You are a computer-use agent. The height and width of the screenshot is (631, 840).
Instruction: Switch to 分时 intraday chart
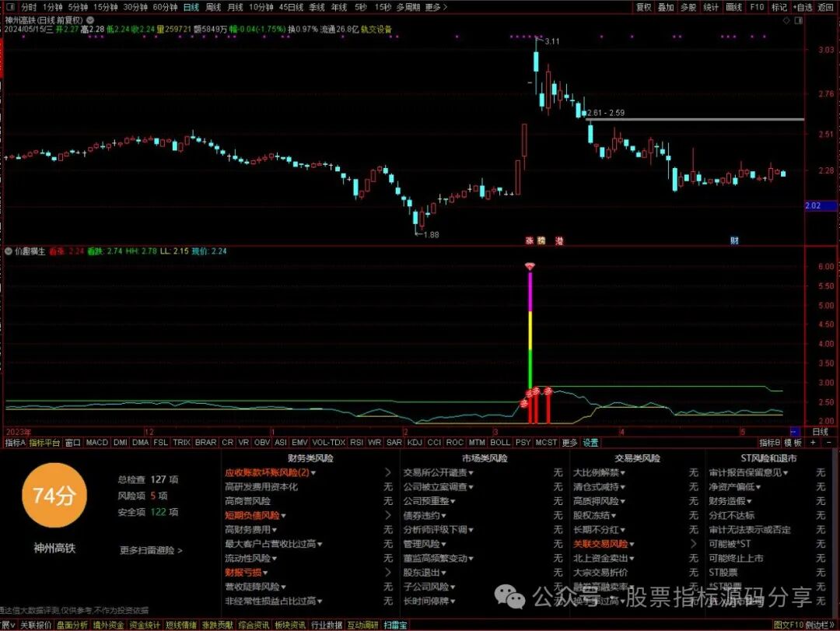pyautogui.click(x=29, y=7)
